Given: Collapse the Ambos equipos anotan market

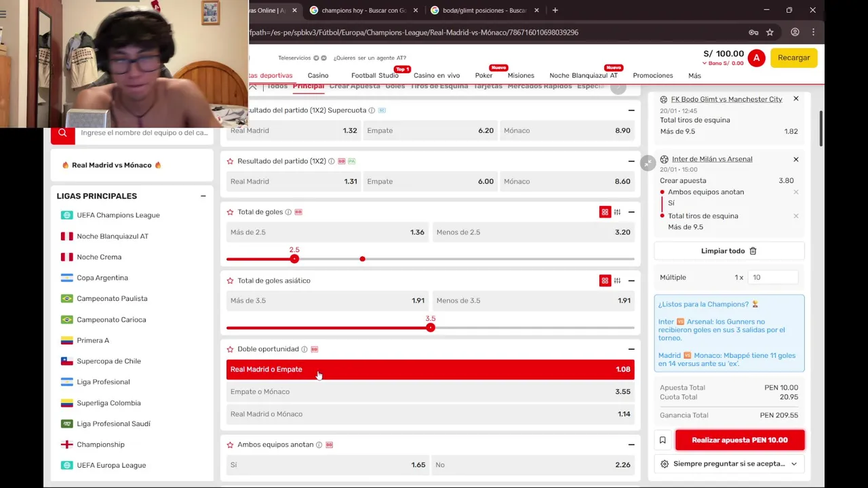Looking at the screenshot, I should (x=631, y=445).
